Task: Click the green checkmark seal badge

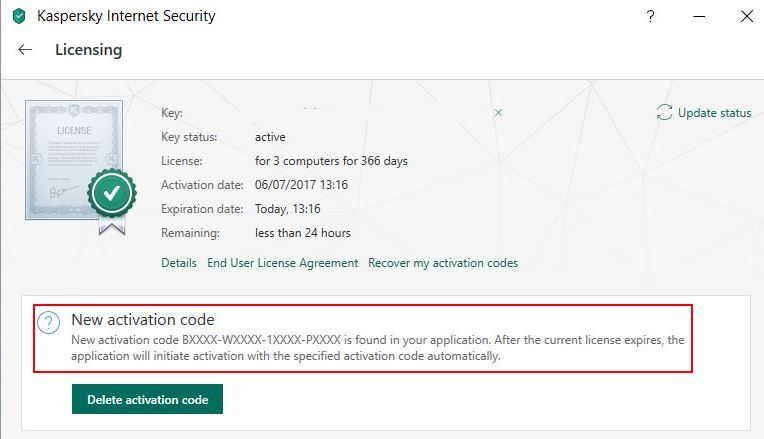Action: pyautogui.click(x=112, y=193)
